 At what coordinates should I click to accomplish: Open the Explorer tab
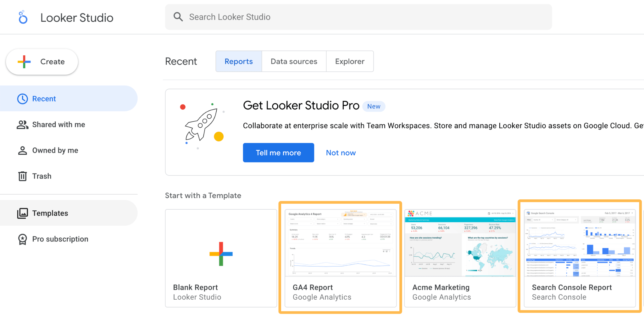pyautogui.click(x=350, y=61)
